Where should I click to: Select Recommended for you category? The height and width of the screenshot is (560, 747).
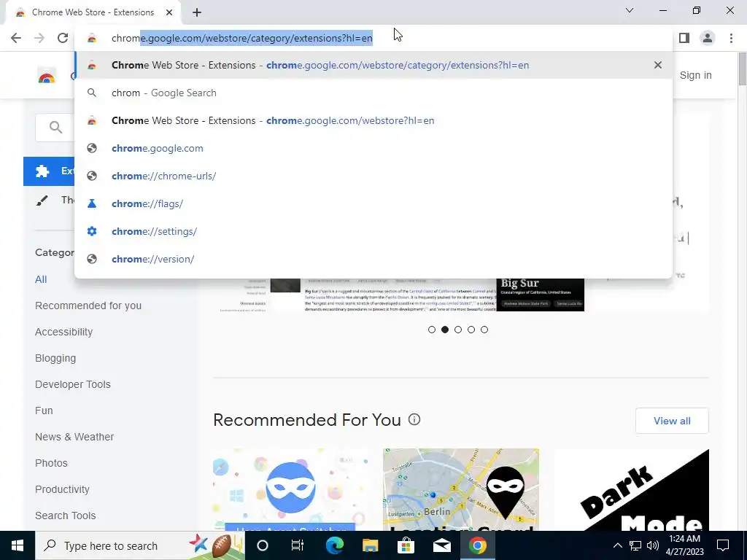88,306
